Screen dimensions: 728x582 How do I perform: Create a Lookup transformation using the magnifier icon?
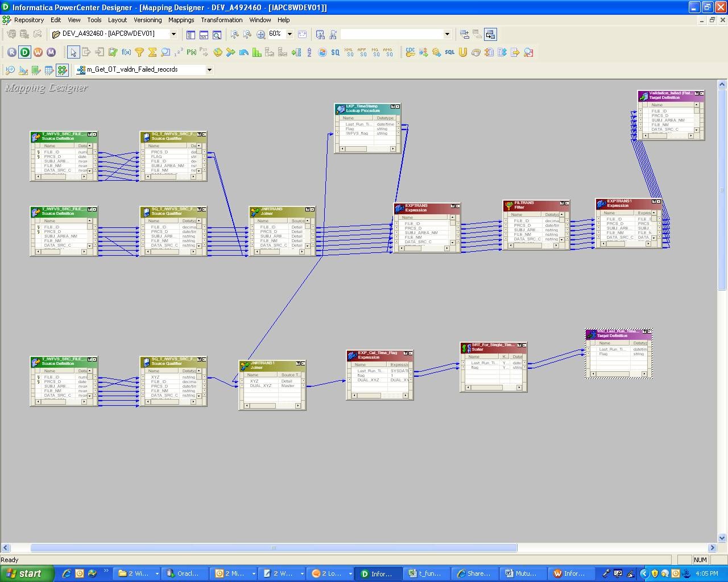click(165, 52)
